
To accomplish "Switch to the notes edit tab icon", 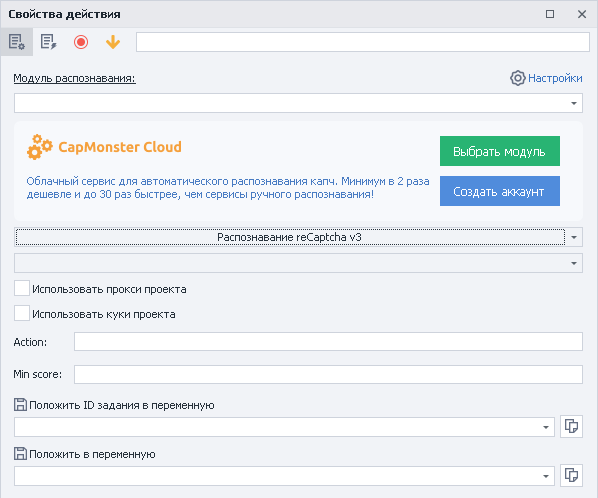I will pyautogui.click(x=48, y=42).
